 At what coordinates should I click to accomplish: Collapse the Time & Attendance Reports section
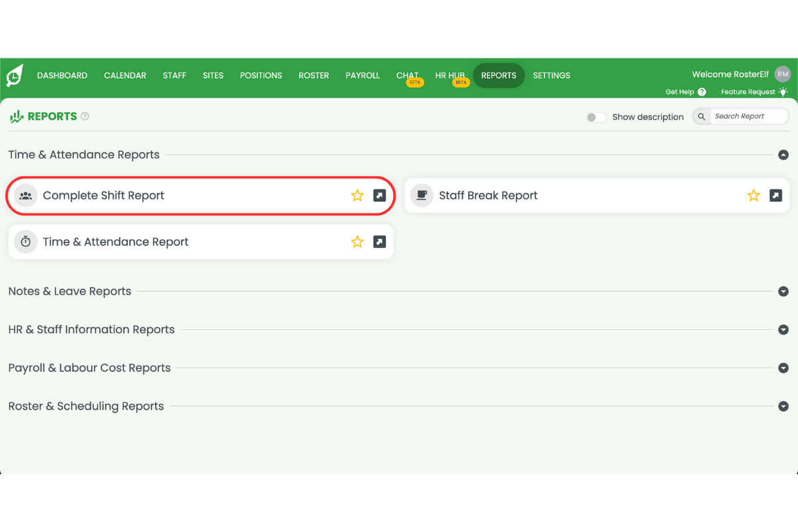783,154
